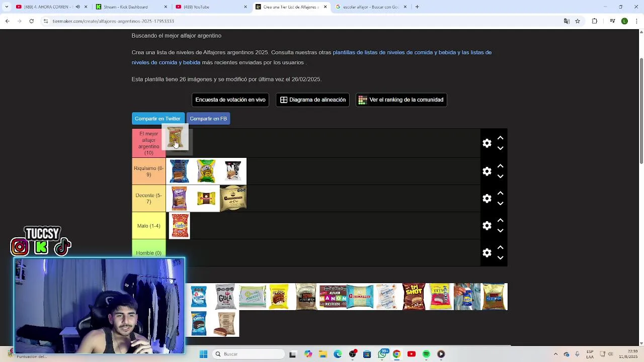The height and width of the screenshot is (362, 644).
Task: Select the Alfajor Manon thumbnail
Action: point(333,297)
